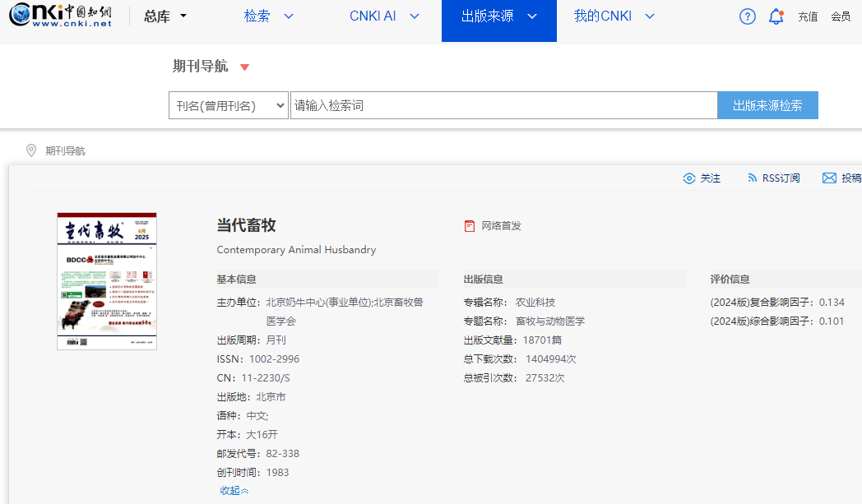The height and width of the screenshot is (504, 862).
Task: Click the 网络首发 link
Action: point(502,226)
